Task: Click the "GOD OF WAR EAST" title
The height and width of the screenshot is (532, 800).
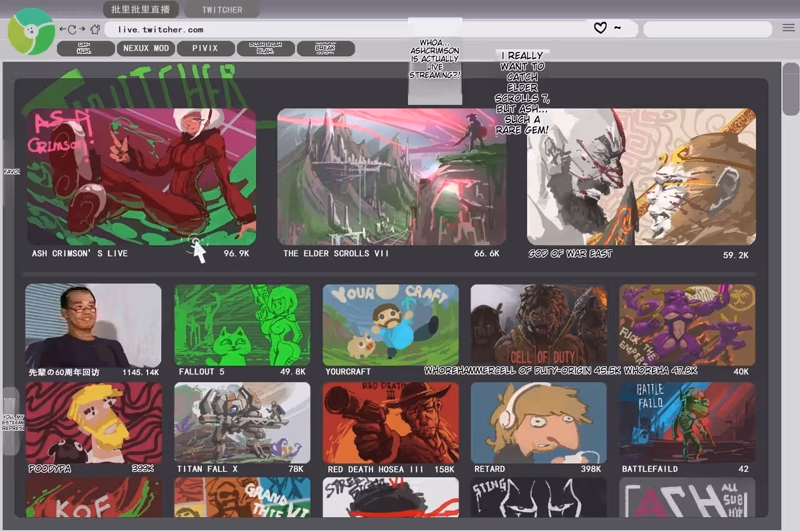Action: coord(571,253)
